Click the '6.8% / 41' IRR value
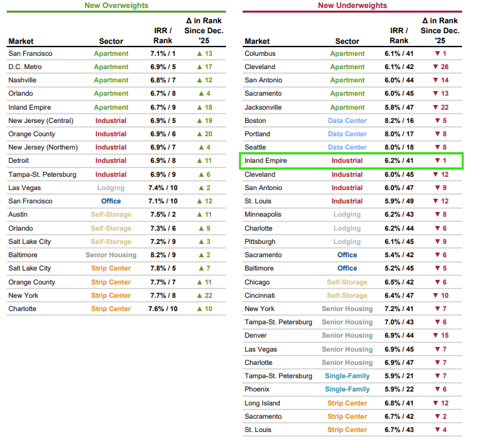The image size is (484, 448). (x=399, y=403)
